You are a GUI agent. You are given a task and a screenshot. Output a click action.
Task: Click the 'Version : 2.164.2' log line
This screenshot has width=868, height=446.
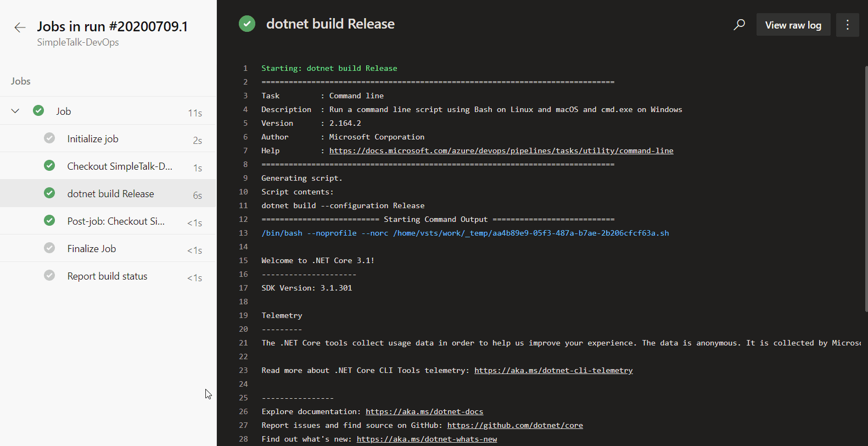coord(311,123)
